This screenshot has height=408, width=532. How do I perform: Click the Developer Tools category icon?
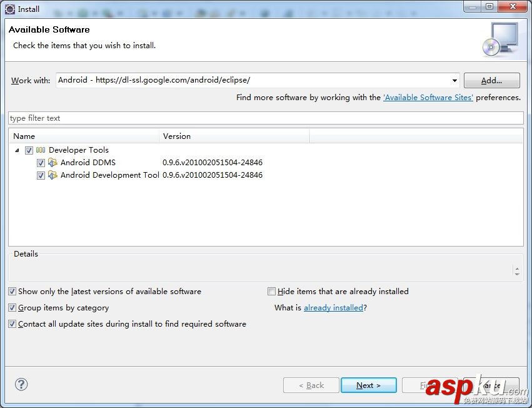point(41,150)
